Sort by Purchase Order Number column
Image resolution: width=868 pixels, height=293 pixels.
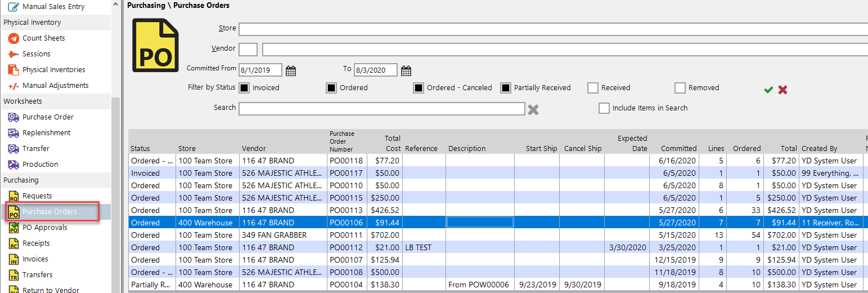point(342,141)
